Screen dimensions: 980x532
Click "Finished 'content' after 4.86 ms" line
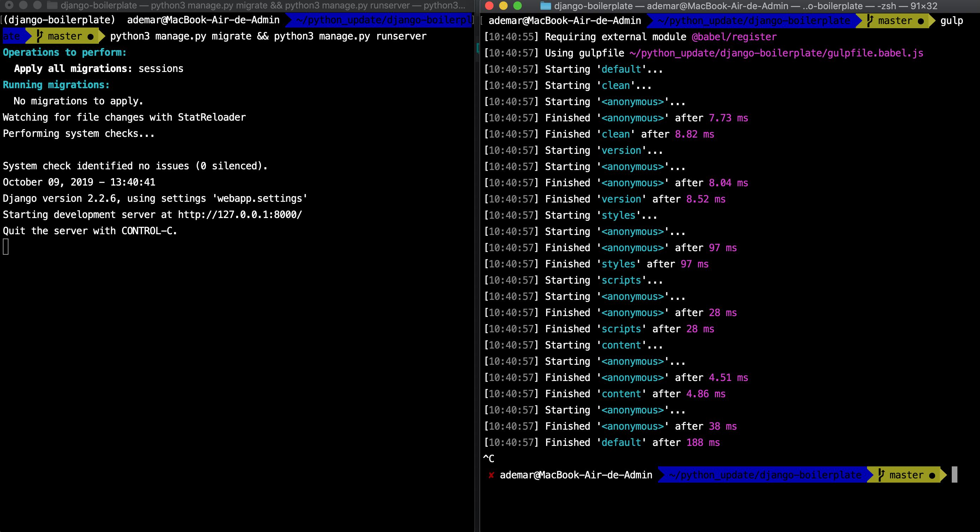604,394
